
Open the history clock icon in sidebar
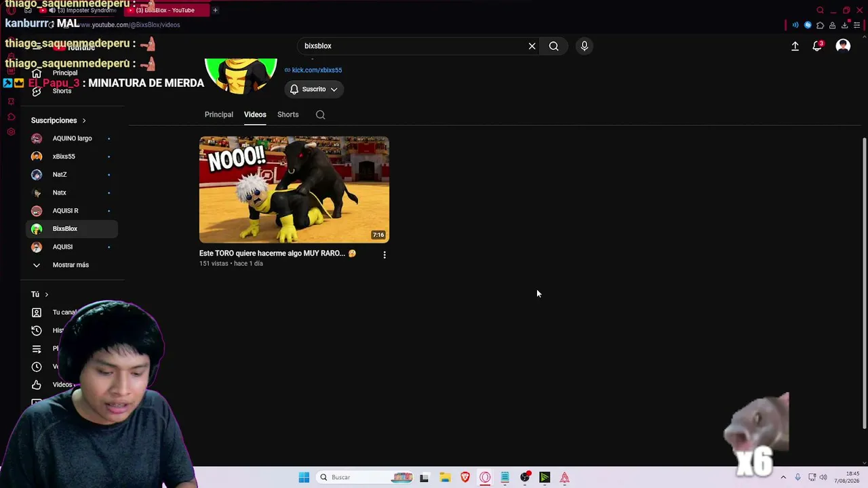click(37, 331)
